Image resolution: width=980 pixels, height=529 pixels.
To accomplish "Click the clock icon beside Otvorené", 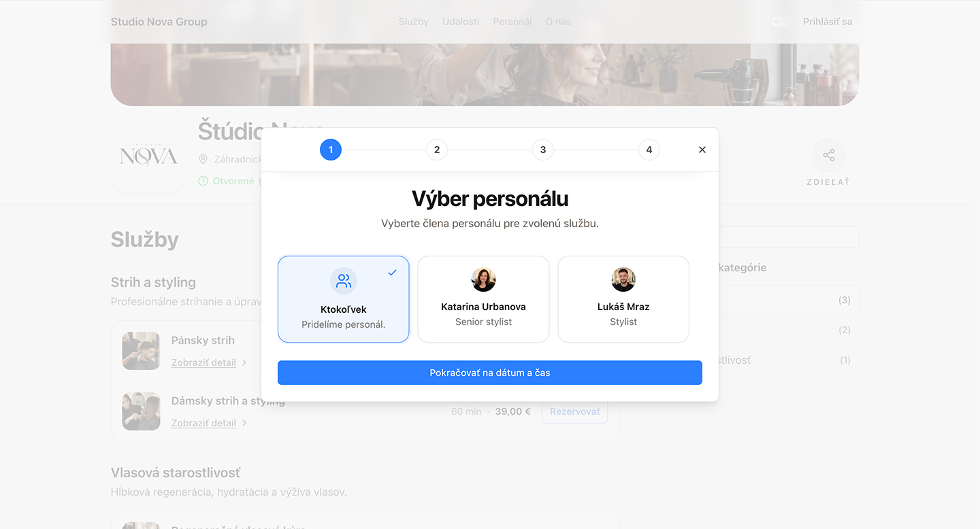I will tap(203, 181).
